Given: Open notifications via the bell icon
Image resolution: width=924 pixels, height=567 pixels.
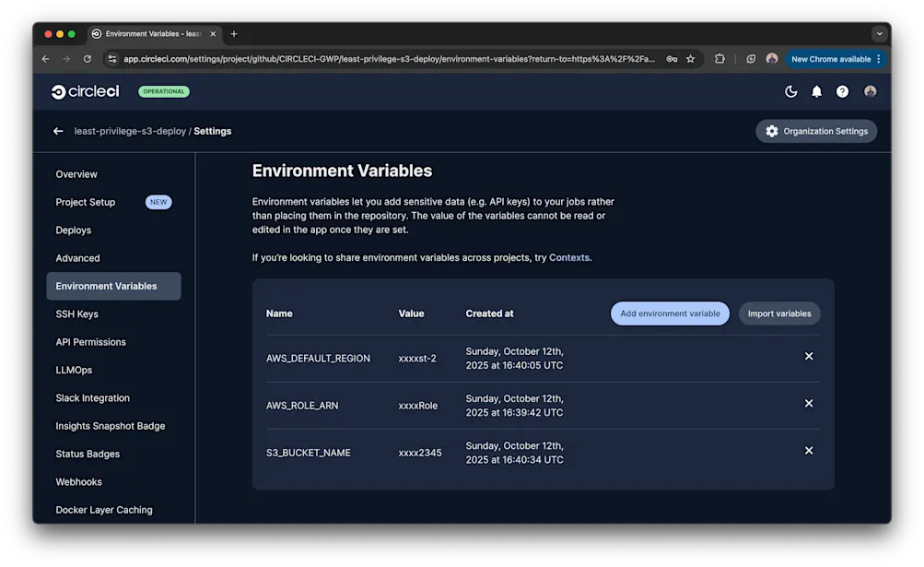Looking at the screenshot, I should pos(816,91).
